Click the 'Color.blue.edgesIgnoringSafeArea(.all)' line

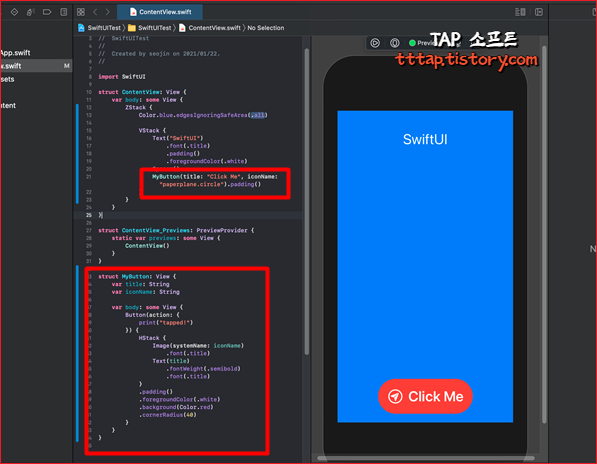[x=203, y=115]
